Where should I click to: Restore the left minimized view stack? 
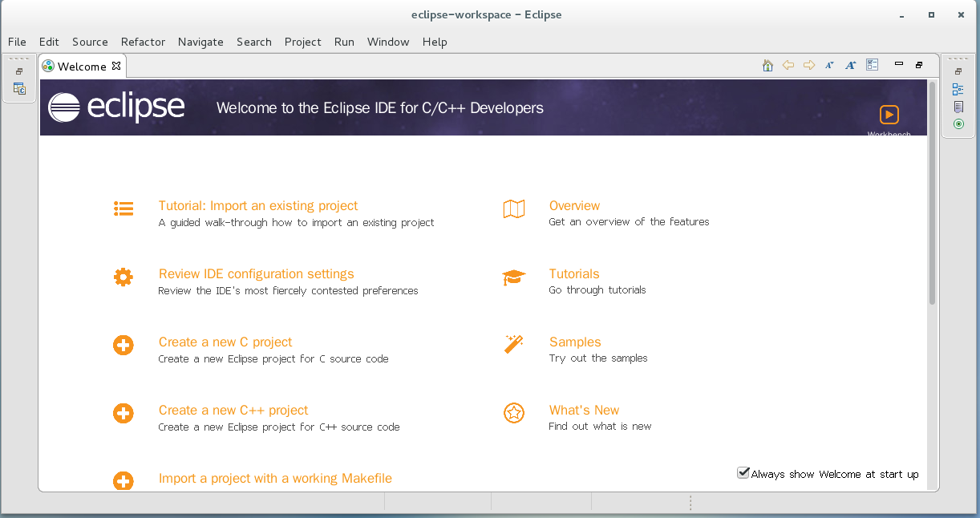click(x=19, y=71)
